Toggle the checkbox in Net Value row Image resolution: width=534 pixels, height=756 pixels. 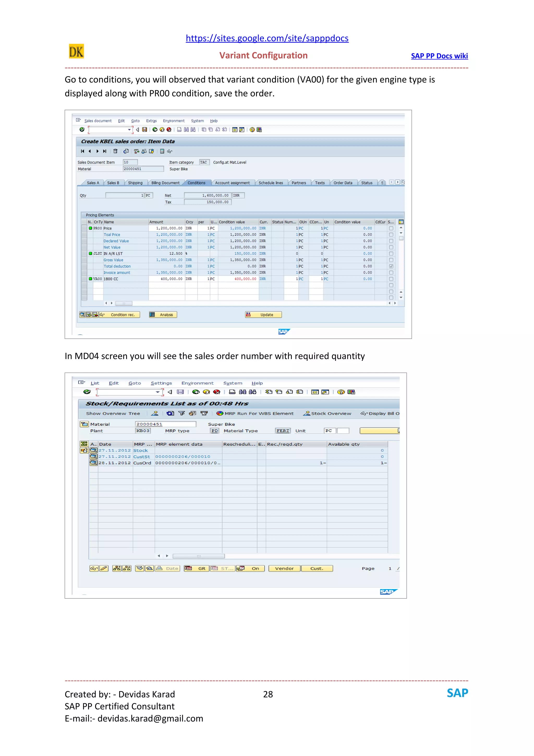pos(391,247)
